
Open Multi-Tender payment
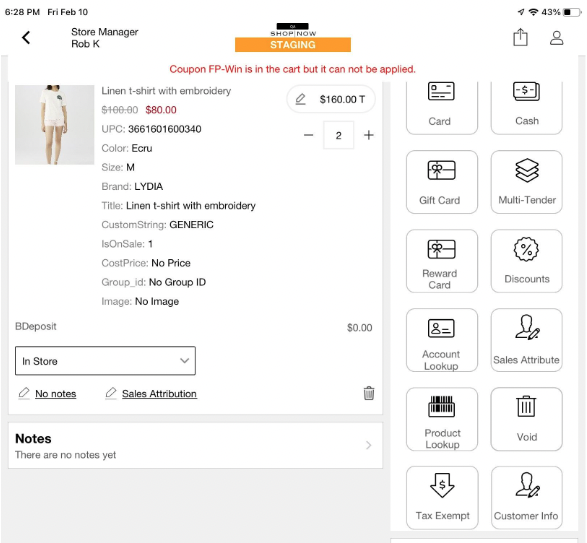526,182
